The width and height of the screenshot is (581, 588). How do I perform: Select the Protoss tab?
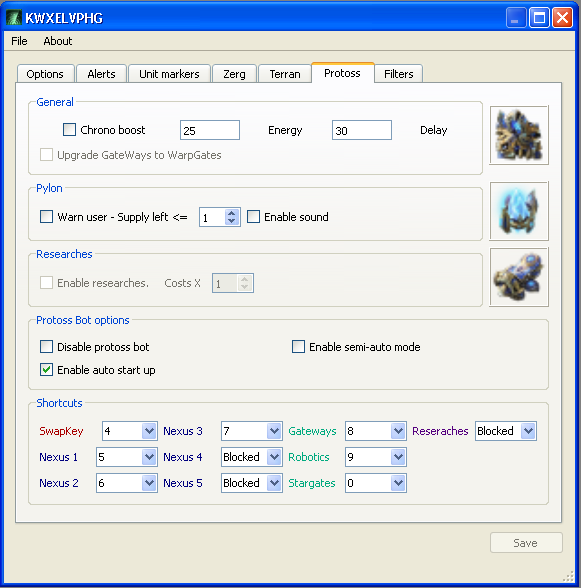tap(342, 73)
